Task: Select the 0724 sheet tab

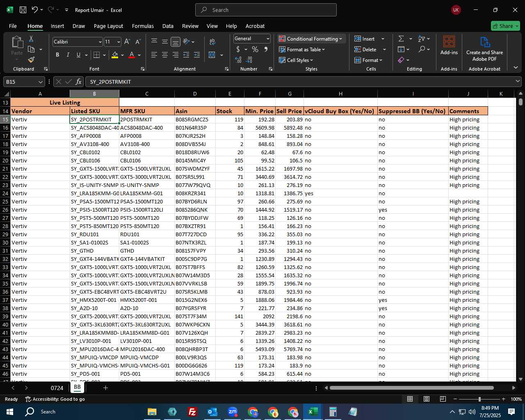Action: coord(57,388)
